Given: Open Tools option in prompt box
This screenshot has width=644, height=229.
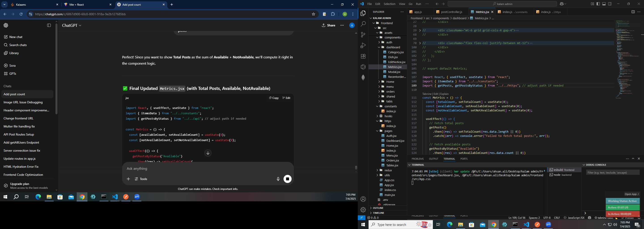Looking at the screenshot, I should pyautogui.click(x=141, y=179).
